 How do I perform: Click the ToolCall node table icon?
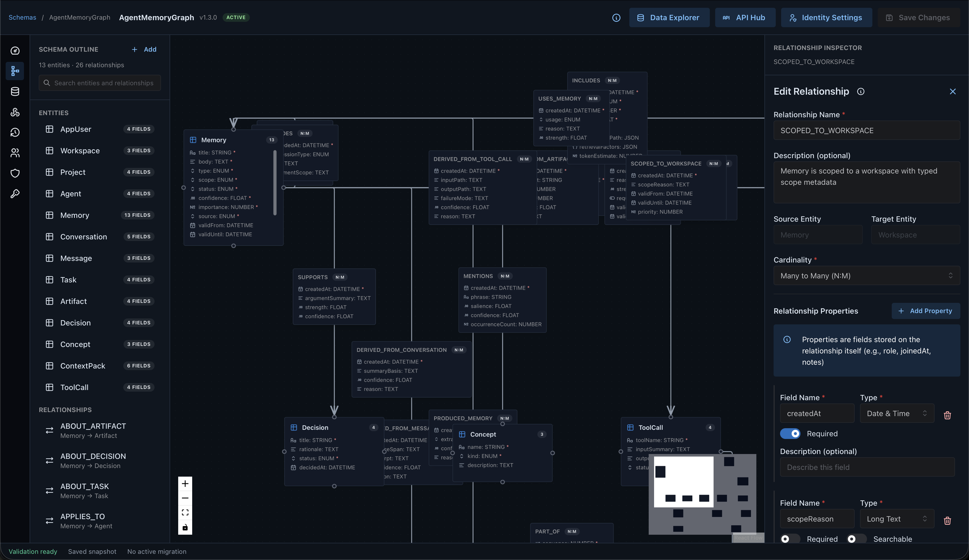pos(630,427)
